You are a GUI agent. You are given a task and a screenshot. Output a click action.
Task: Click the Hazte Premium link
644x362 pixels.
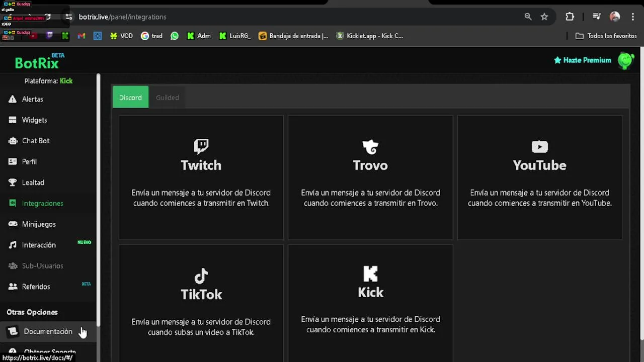tap(583, 60)
